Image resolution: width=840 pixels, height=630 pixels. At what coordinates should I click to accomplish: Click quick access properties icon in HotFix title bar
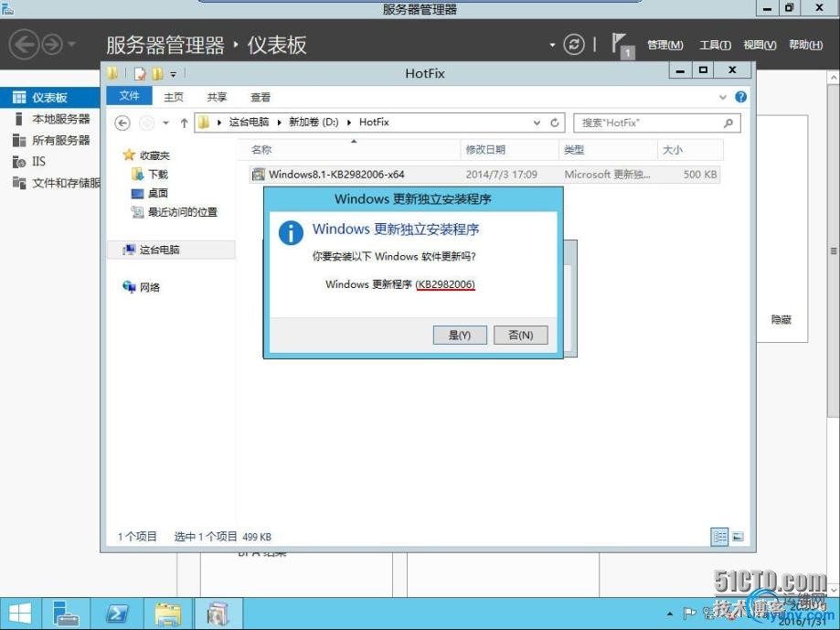139,73
